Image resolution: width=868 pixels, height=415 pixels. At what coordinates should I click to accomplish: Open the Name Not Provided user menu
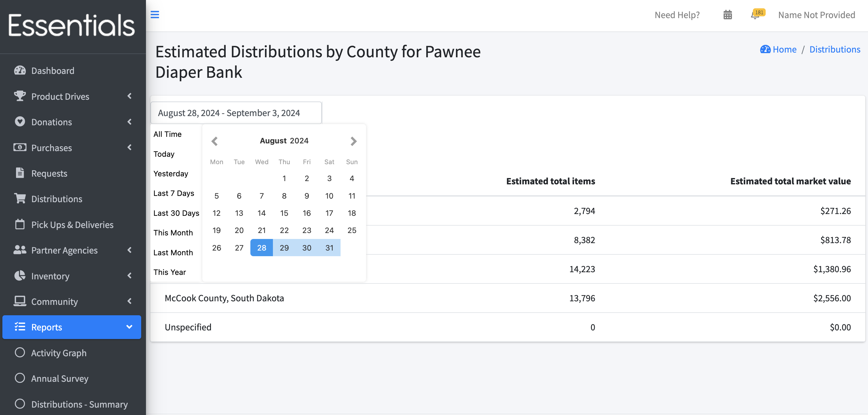click(816, 15)
